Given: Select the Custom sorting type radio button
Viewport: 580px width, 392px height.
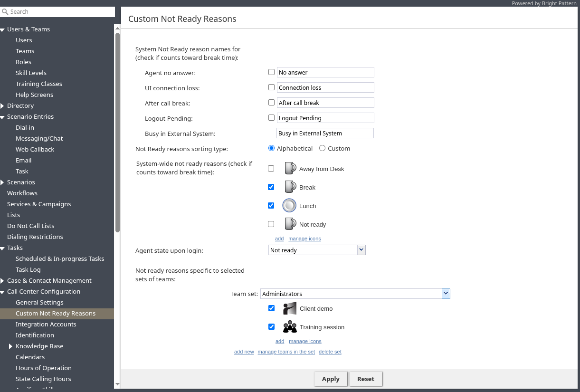Looking at the screenshot, I should click(x=322, y=148).
